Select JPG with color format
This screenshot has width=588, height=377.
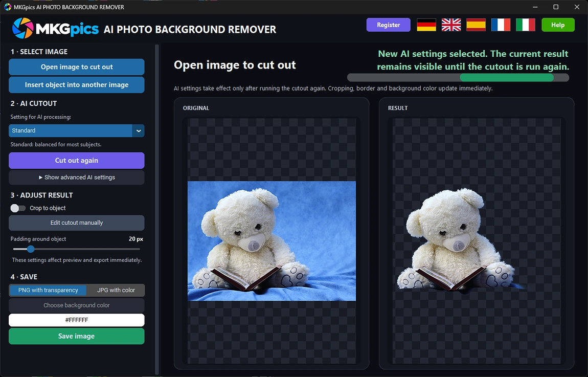point(116,290)
